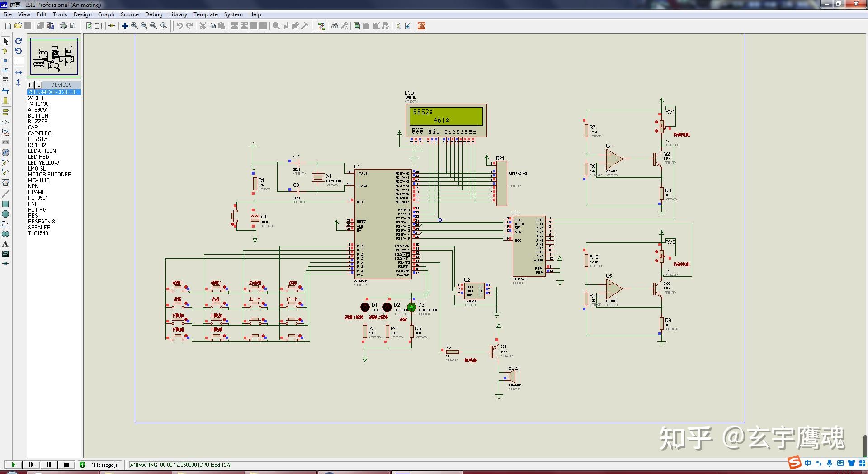Pause the running simulation
Screen dimensions: 868x474
coord(49,465)
